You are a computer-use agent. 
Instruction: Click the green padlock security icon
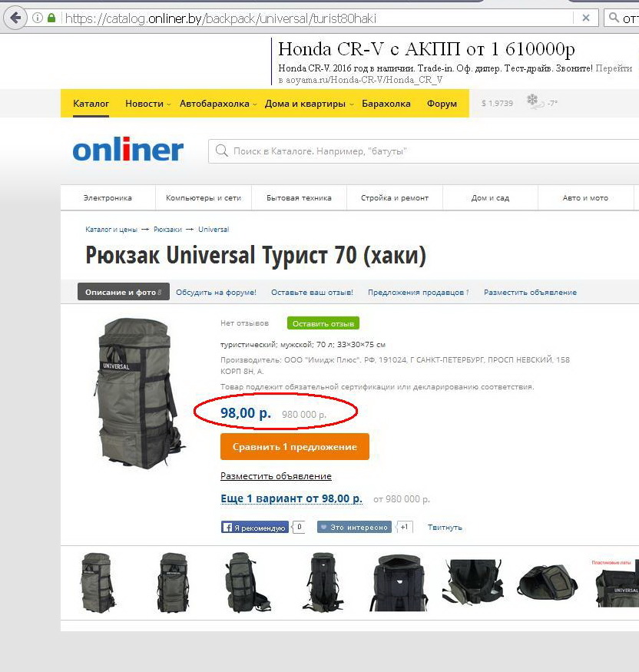pyautogui.click(x=51, y=18)
